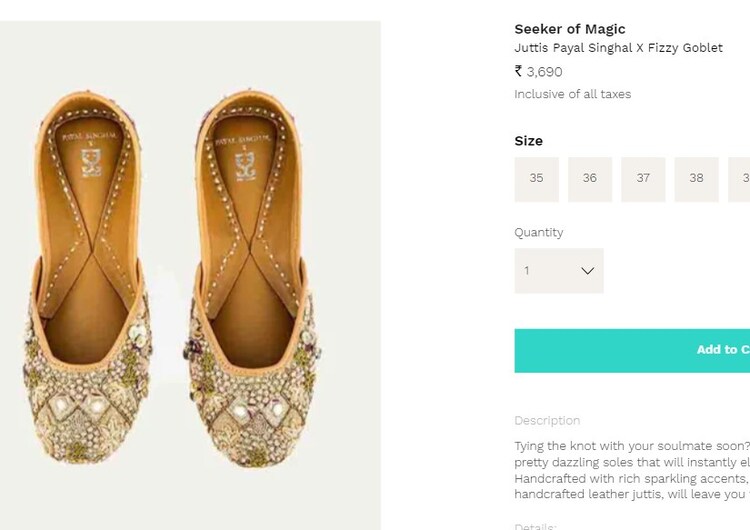Click the Details heading below description
The width and height of the screenshot is (750, 530).
pyautogui.click(x=535, y=526)
